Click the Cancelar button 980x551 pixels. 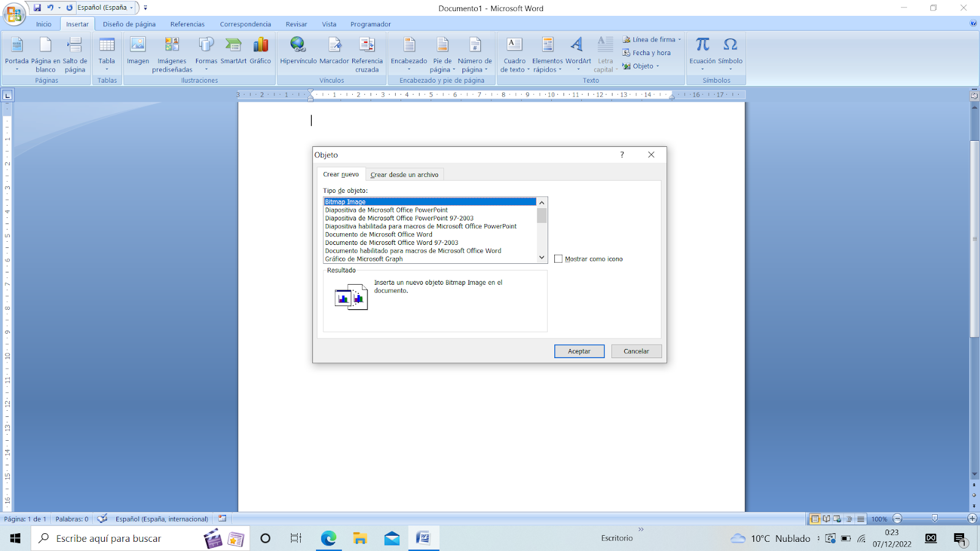point(636,351)
